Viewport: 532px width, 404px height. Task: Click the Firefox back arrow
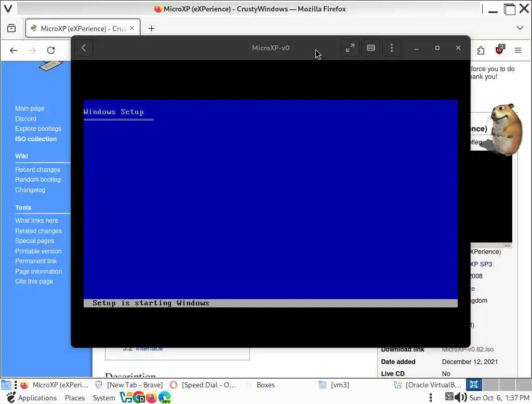tap(14, 50)
